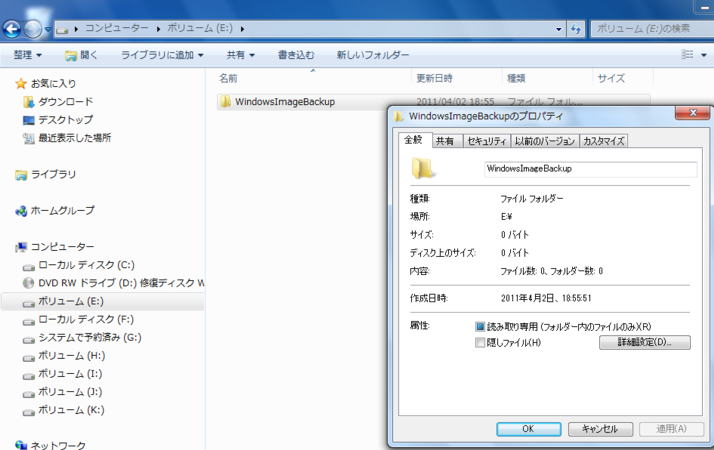Switch to セキュリティ tab

487,141
